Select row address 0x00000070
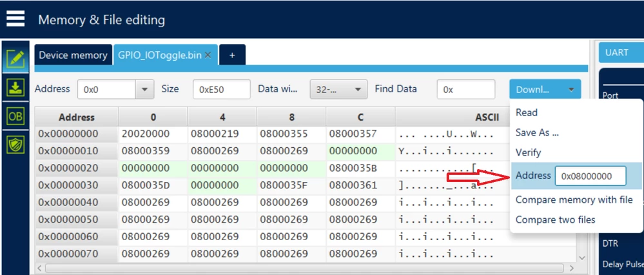 click(77, 254)
